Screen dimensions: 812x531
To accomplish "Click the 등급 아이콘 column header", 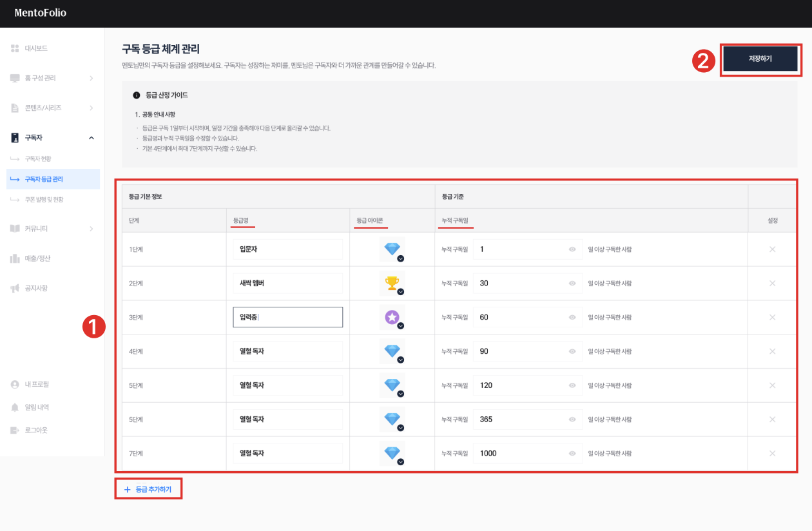I will pyautogui.click(x=370, y=220).
